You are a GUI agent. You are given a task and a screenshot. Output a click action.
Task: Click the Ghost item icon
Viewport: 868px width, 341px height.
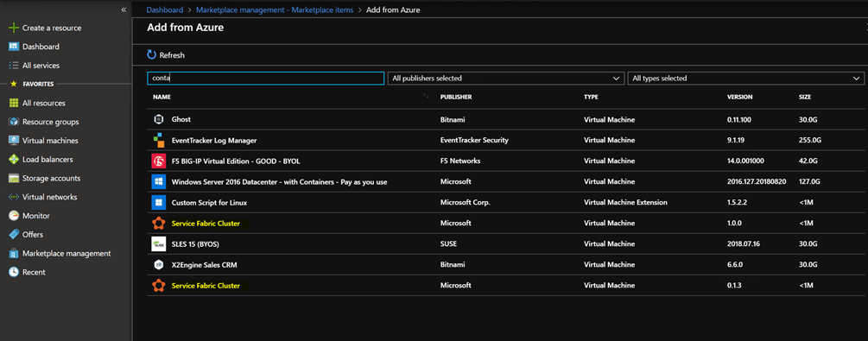(158, 120)
